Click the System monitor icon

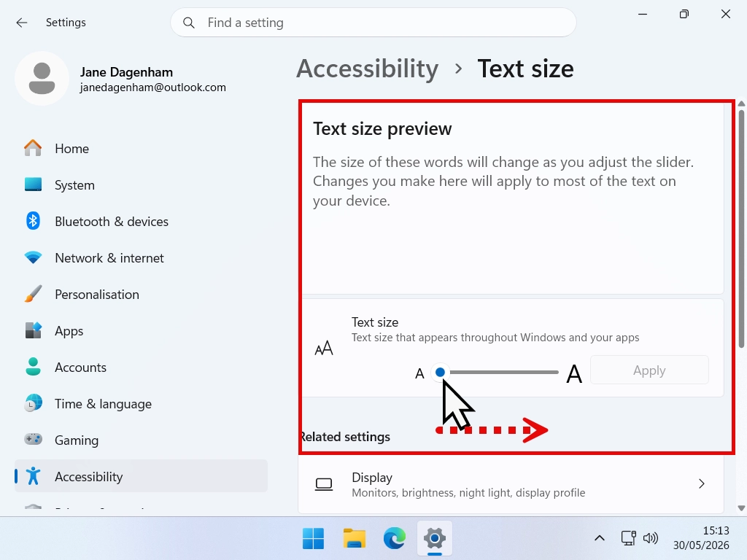pyautogui.click(x=33, y=184)
